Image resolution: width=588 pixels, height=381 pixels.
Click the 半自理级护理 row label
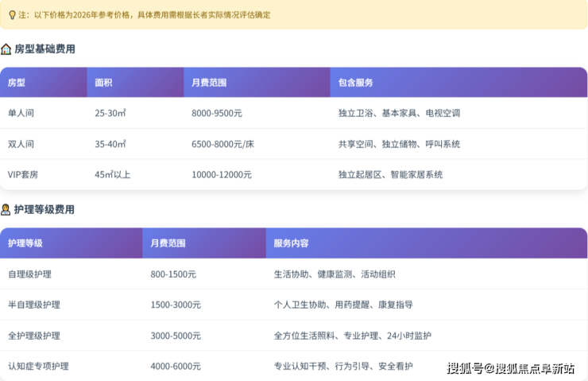[x=34, y=305]
